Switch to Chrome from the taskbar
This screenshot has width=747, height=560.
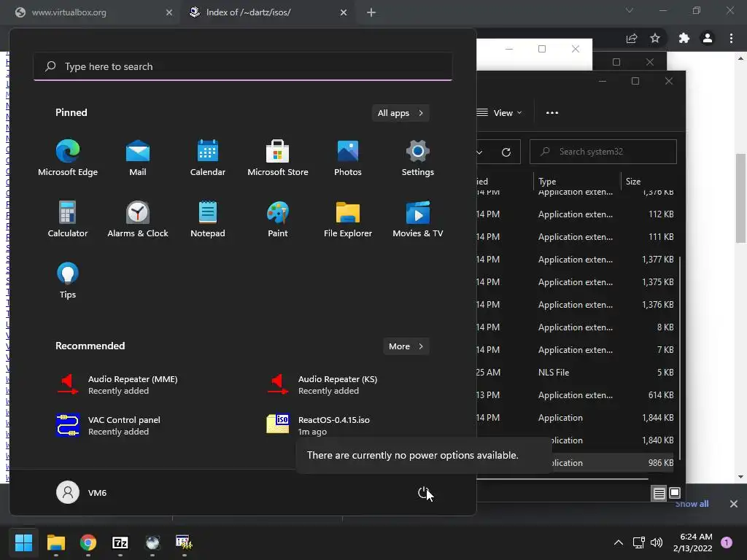88,542
